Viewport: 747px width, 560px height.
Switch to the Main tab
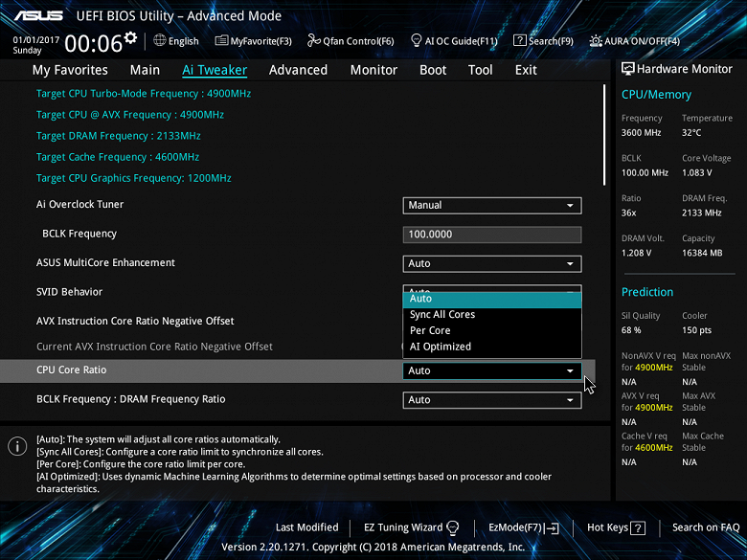coord(145,70)
